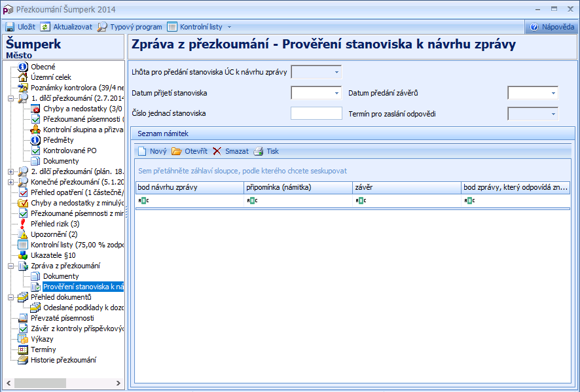
Task: Click the Smazat button label
Action: [237, 151]
